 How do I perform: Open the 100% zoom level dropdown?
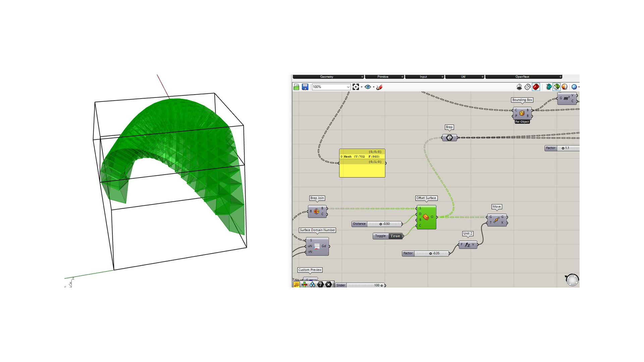click(348, 87)
